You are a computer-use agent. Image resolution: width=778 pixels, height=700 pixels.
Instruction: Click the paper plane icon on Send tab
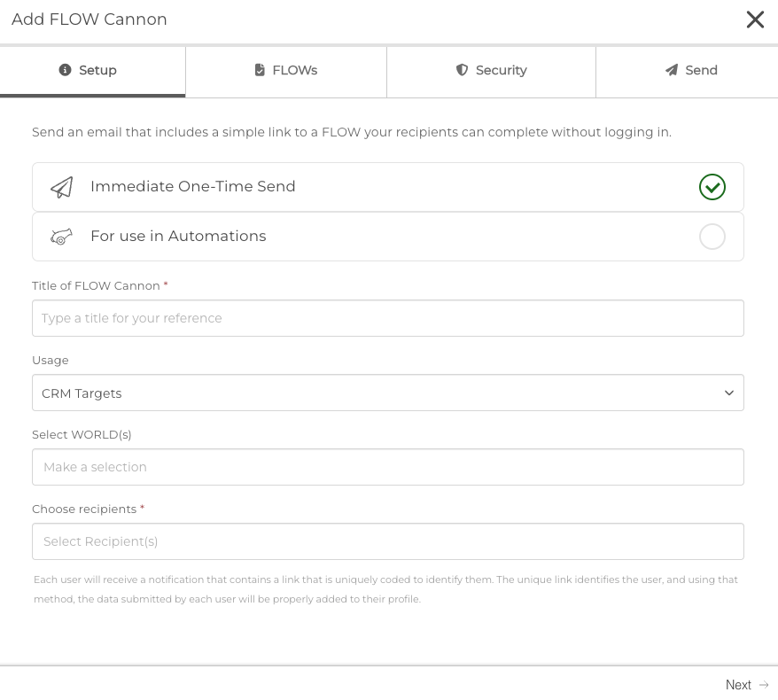tap(672, 70)
